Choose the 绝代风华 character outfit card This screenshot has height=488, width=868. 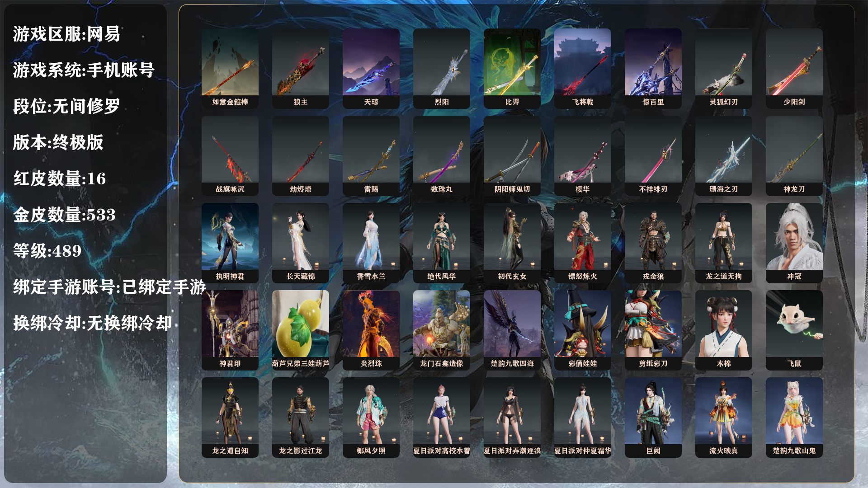coord(442,243)
